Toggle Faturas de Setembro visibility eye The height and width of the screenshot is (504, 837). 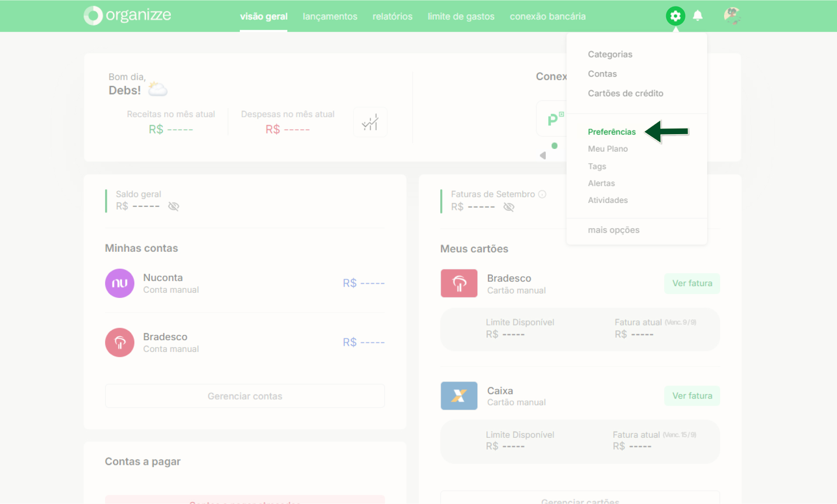tap(509, 207)
